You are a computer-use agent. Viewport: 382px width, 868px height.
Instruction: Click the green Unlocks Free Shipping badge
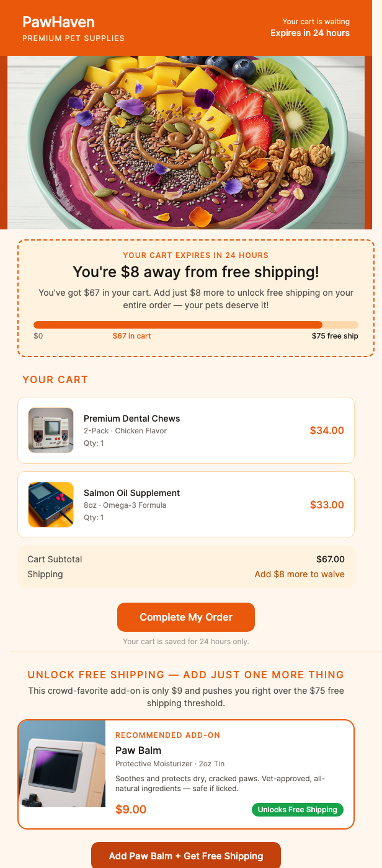[297, 809]
